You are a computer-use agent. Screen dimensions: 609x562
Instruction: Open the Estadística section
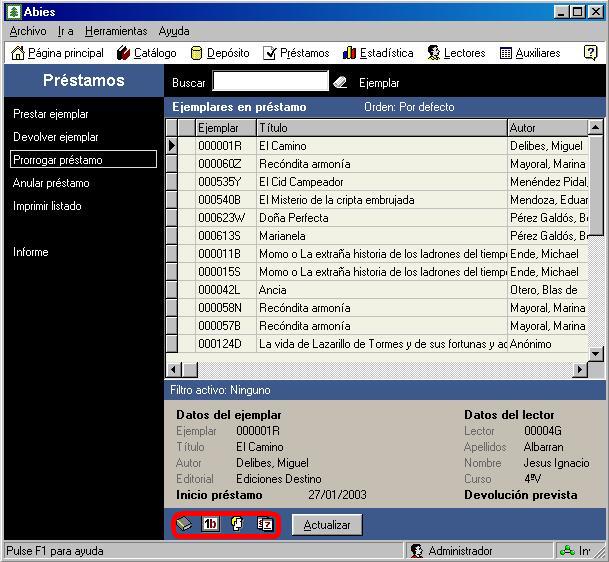(x=378, y=53)
